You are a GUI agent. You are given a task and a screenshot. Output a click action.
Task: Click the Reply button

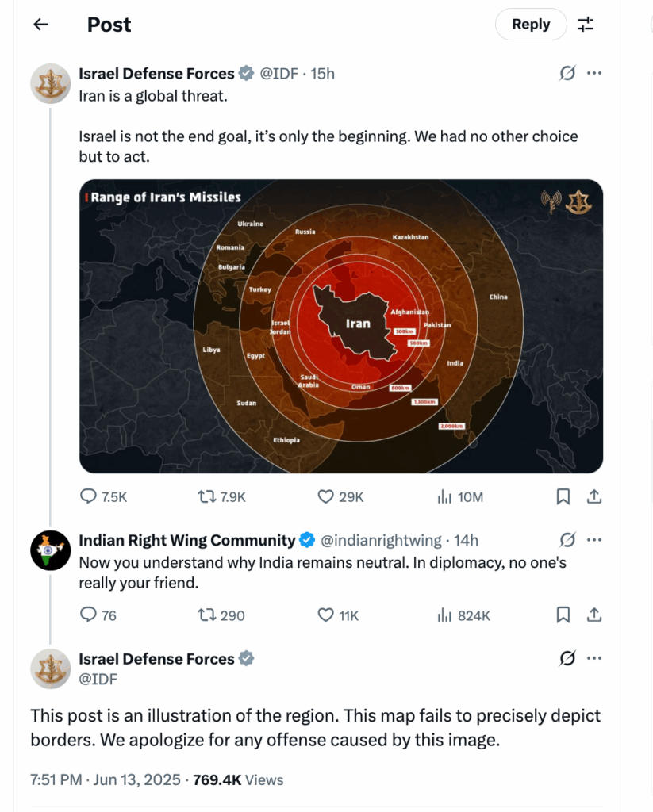530,25
